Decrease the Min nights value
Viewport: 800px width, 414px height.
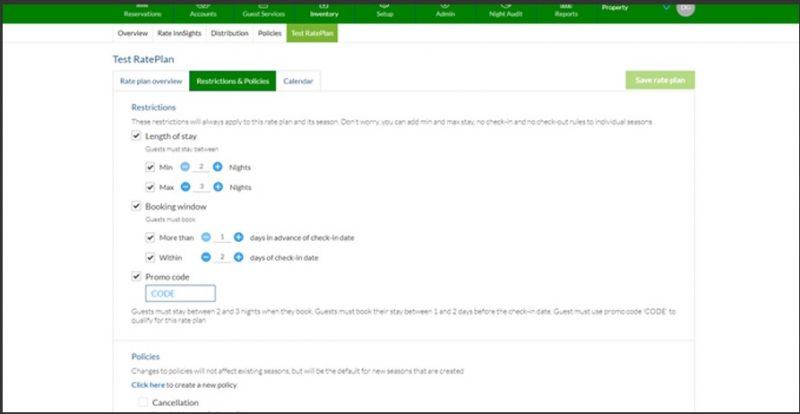coord(185,167)
